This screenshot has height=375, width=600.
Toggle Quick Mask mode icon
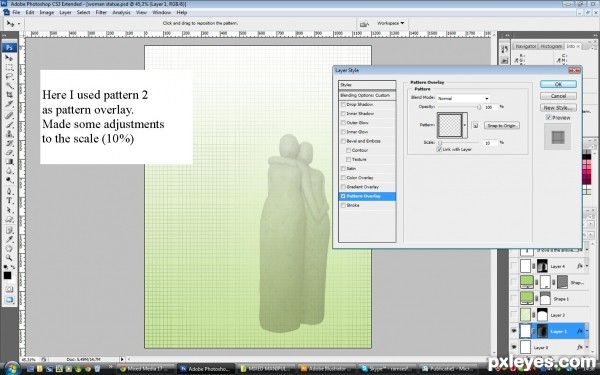pyautogui.click(x=9, y=290)
